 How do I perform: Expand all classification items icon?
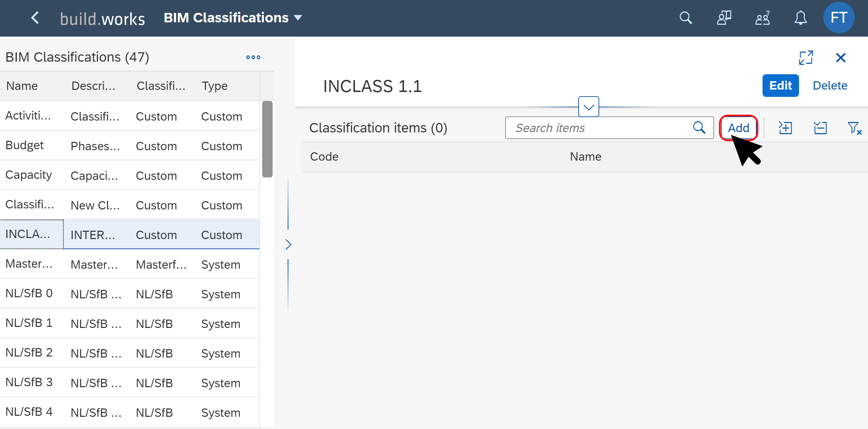[x=785, y=128]
